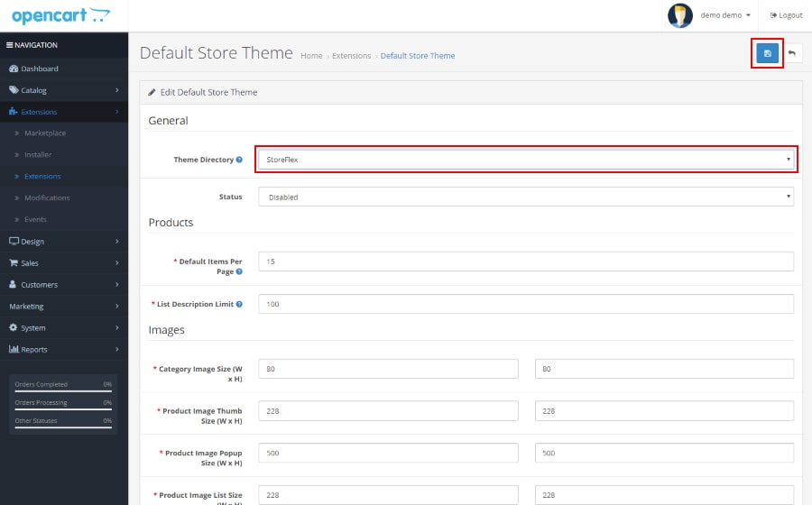Viewport: 812px width, 505px height.
Task: Click the Product Image List Size width field
Action: coord(388,495)
